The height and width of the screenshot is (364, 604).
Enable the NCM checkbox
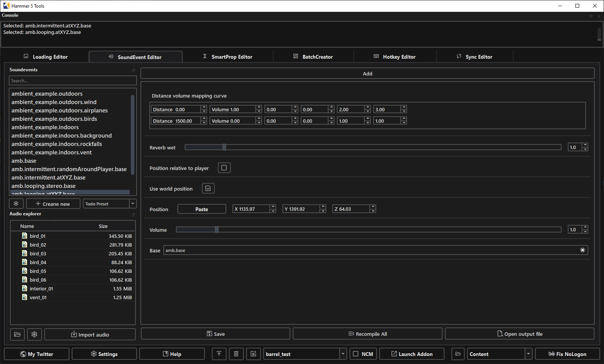coord(356,354)
